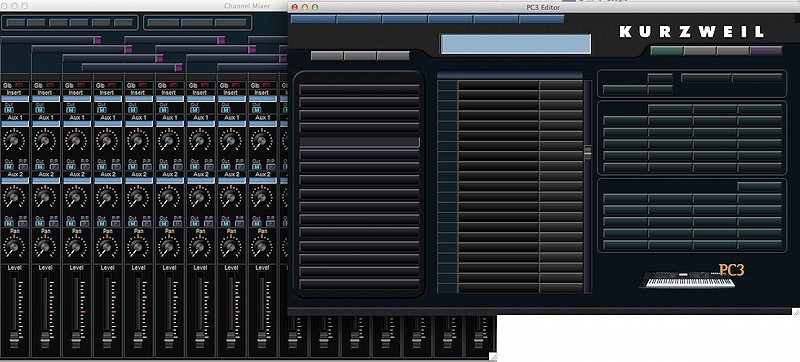Viewport: 800px width, 362px height.
Task: Select the highlighted row in PC3 Editor left list
Action: tap(359, 142)
